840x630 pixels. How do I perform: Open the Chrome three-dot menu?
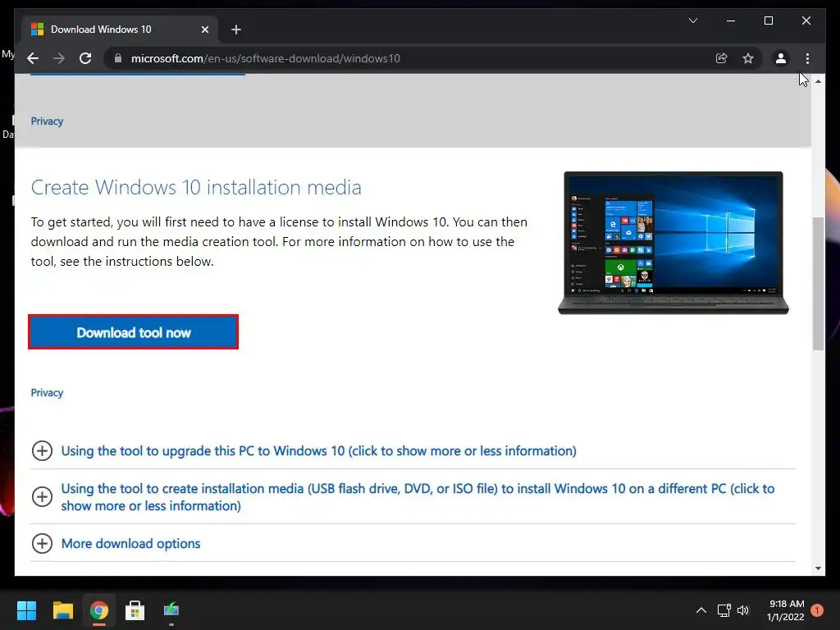point(807,58)
